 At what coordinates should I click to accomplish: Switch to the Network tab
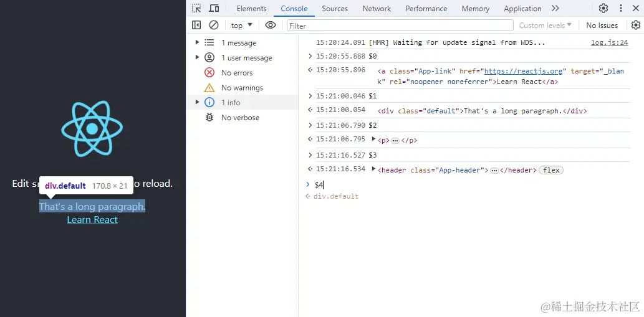pos(377,9)
